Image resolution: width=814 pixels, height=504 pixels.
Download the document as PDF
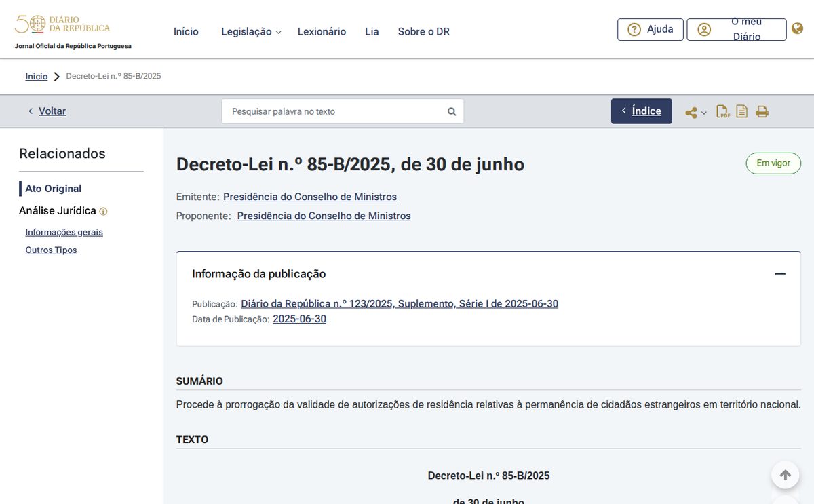click(723, 112)
